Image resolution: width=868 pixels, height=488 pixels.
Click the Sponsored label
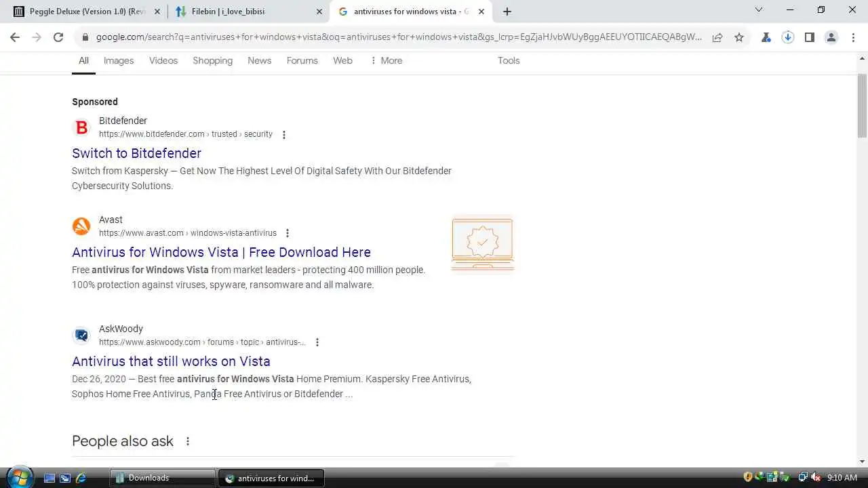tap(95, 102)
